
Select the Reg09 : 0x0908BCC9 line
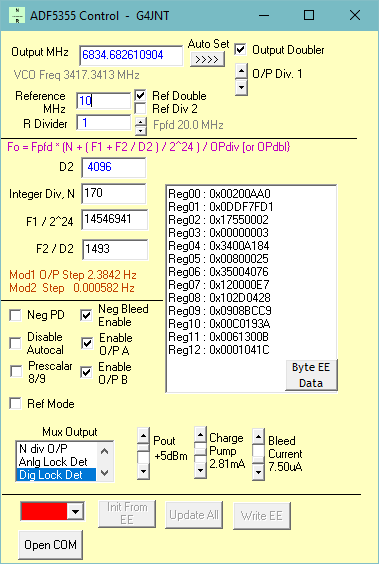pos(220,310)
